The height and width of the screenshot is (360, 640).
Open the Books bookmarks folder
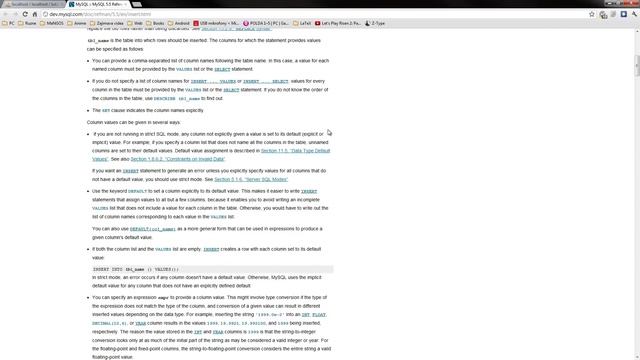[155, 23]
